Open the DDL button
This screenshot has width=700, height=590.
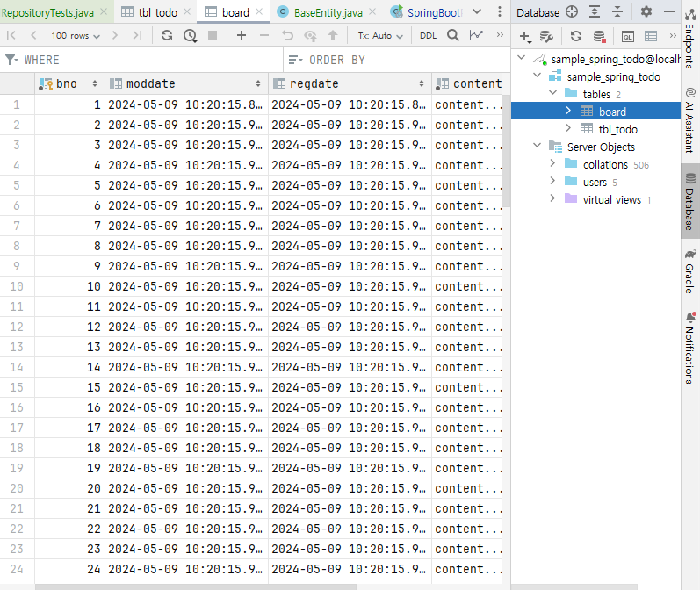point(428,36)
